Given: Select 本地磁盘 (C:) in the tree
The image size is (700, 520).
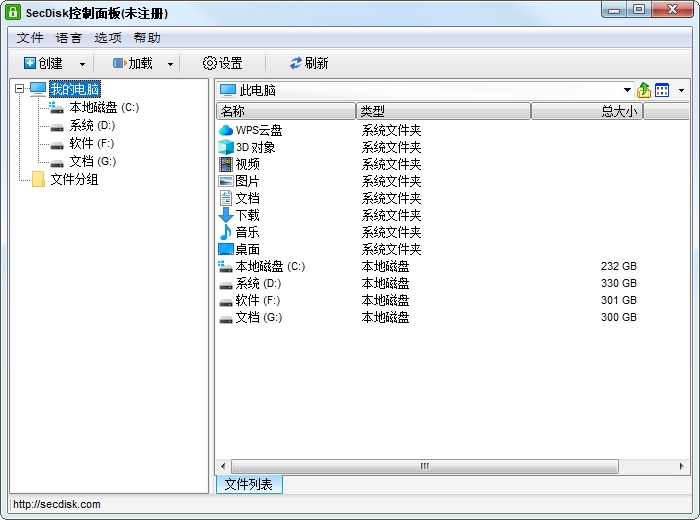Looking at the screenshot, I should tap(104, 108).
